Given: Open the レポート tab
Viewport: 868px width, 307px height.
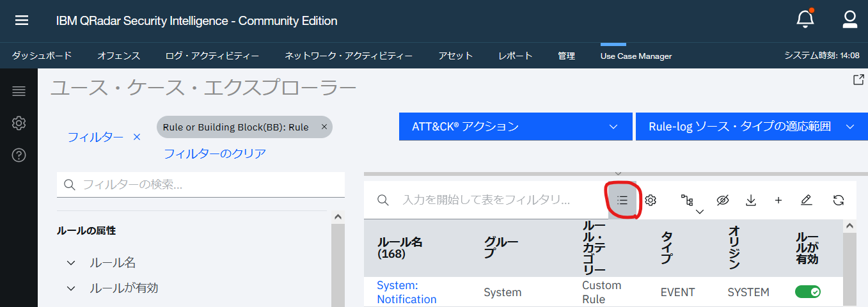Looking at the screenshot, I should click(x=516, y=56).
